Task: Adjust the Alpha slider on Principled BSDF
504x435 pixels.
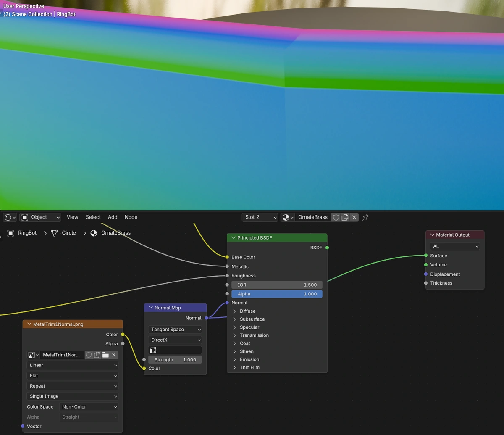Action: 277,294
